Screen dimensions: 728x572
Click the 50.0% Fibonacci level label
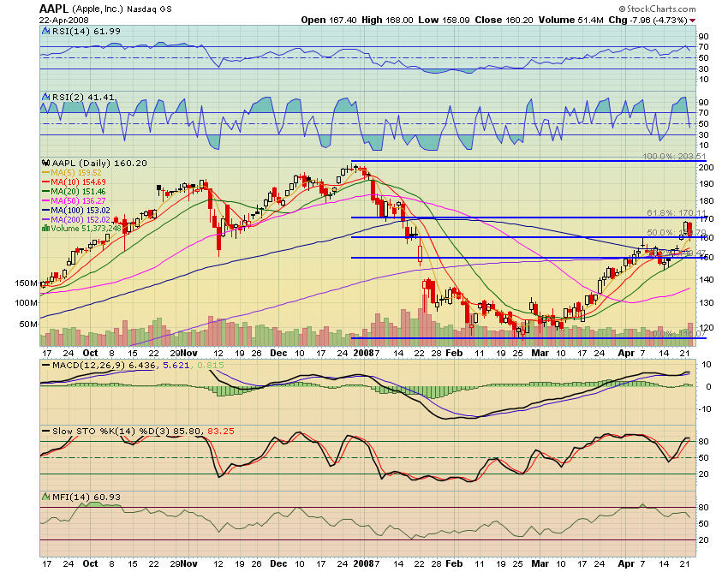[x=676, y=232]
